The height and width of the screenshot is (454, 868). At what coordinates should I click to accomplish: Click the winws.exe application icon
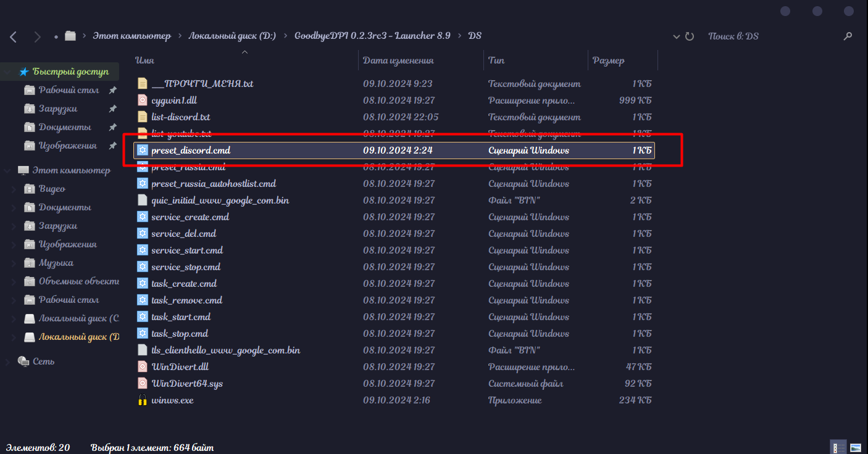(x=143, y=400)
